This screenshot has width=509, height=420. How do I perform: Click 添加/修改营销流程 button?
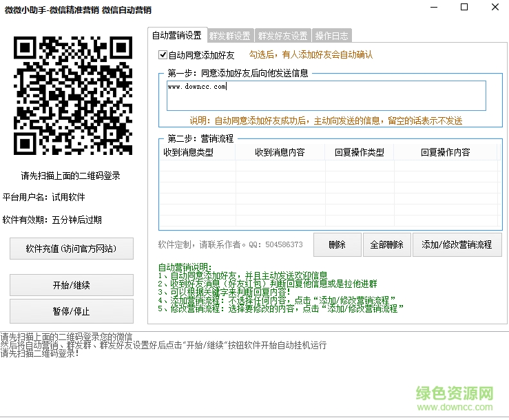(x=457, y=244)
